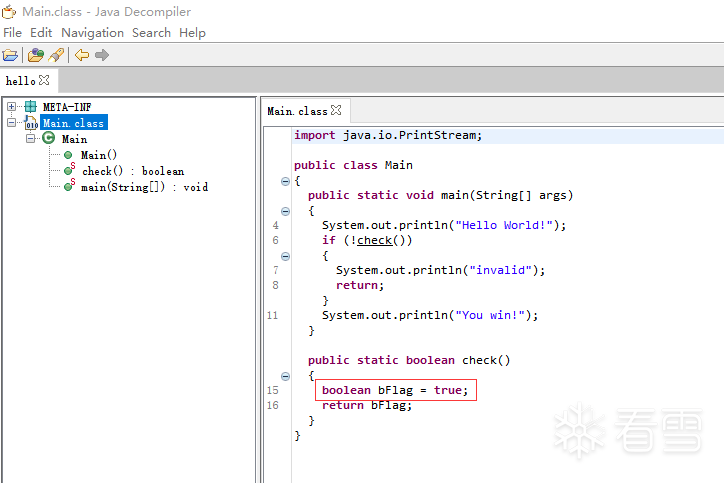Image resolution: width=724 pixels, height=483 pixels.
Task: Click the return; statement on line 8
Action: click(x=360, y=285)
